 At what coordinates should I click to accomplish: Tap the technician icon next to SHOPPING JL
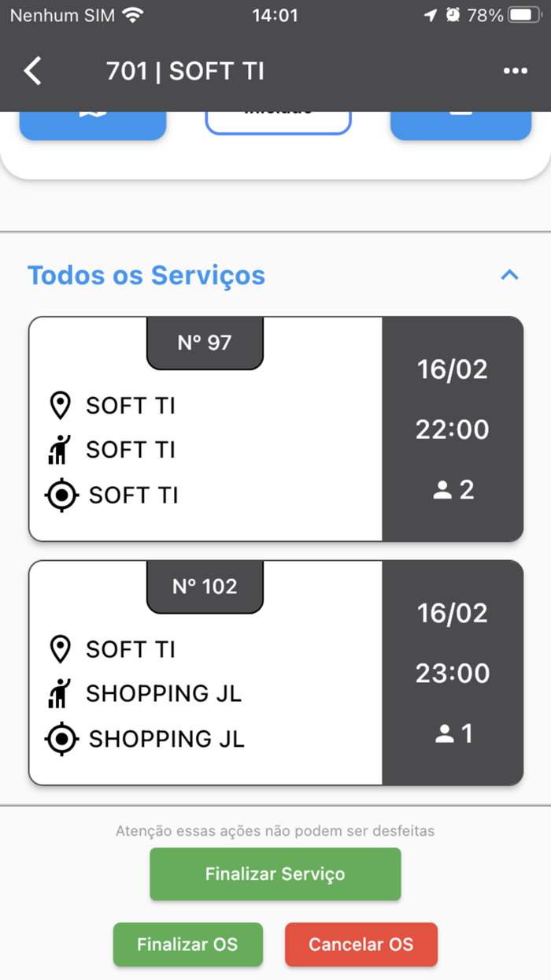(60, 693)
